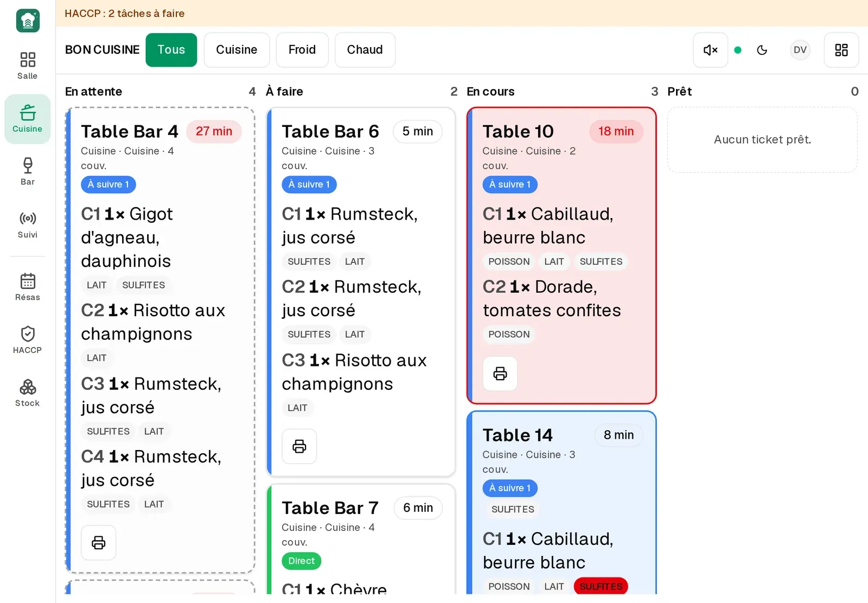The width and height of the screenshot is (868, 603).
Task: Print the Table Bar 4 ticket
Action: [x=98, y=542]
